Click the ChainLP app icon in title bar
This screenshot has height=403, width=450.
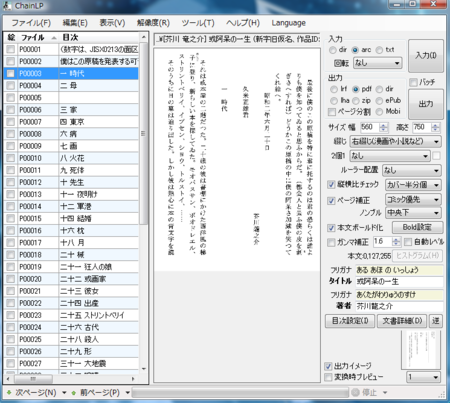tap(7, 5)
